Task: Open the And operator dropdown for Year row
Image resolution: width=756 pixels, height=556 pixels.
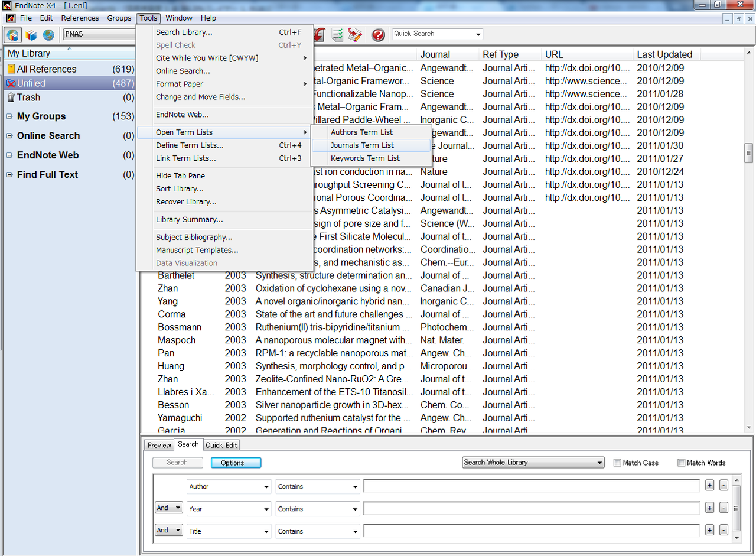Action: coord(169,508)
